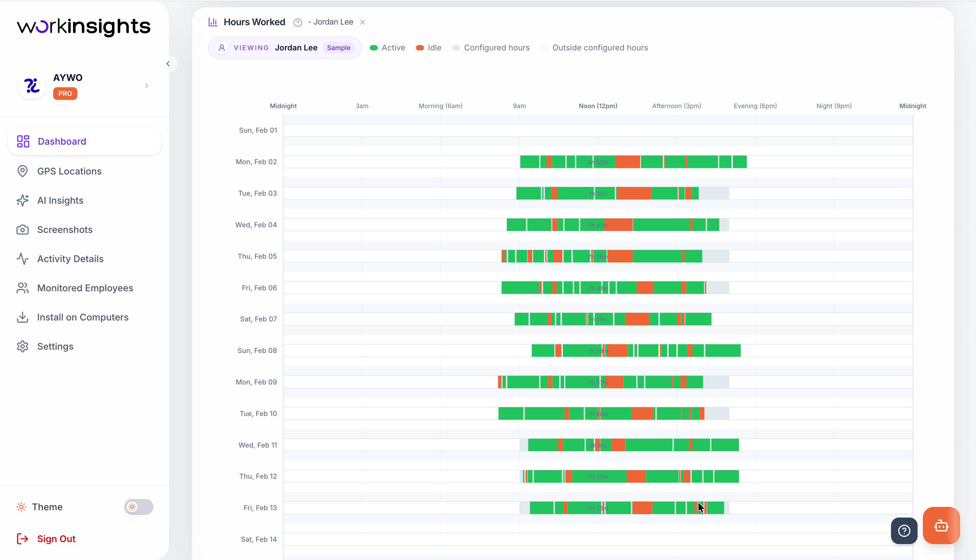
Task: Toggle the Active legend entry
Action: [x=387, y=48]
